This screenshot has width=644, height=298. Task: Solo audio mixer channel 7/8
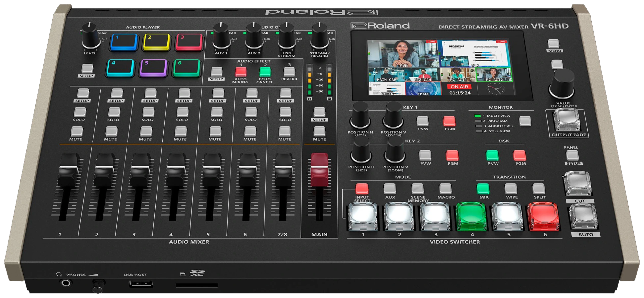(x=285, y=112)
